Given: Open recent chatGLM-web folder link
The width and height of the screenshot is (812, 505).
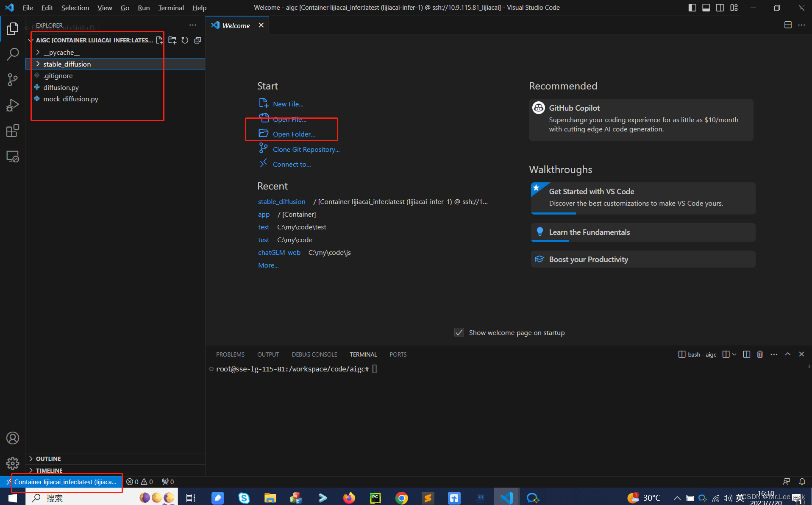Looking at the screenshot, I should (279, 252).
